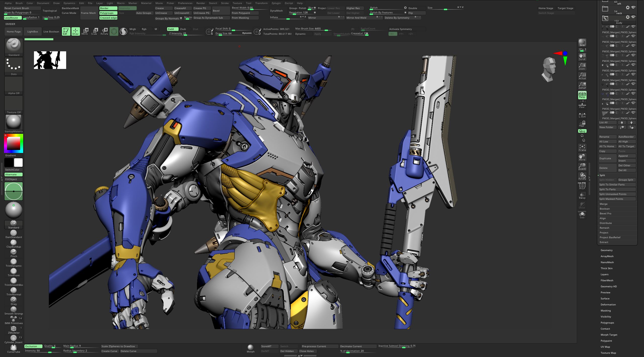Open the Tool menu

(249, 3)
